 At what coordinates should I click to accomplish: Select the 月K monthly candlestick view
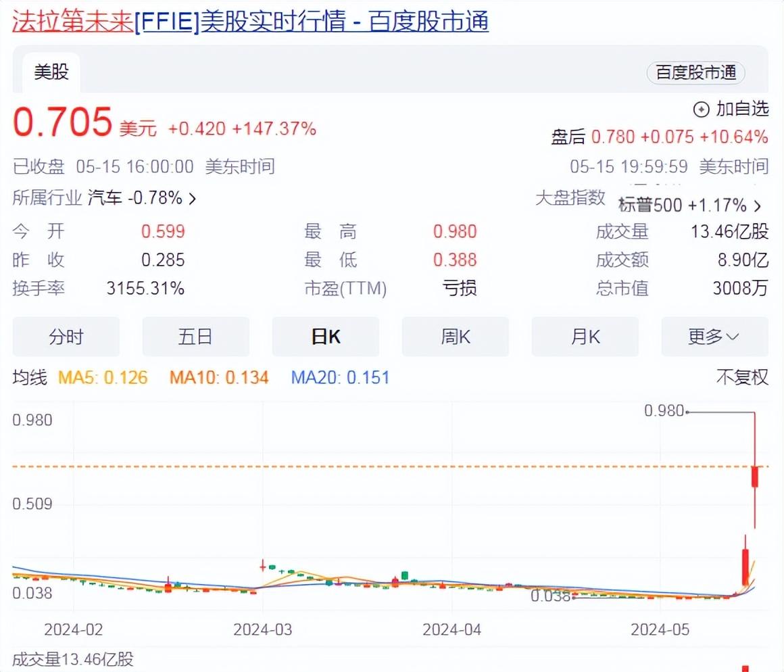pos(585,337)
